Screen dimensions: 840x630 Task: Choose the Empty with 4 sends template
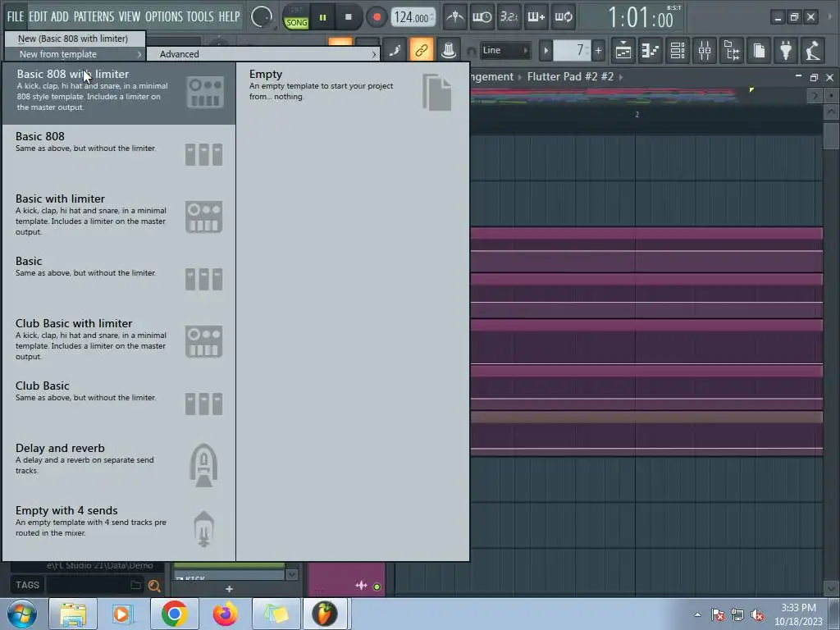click(119, 529)
